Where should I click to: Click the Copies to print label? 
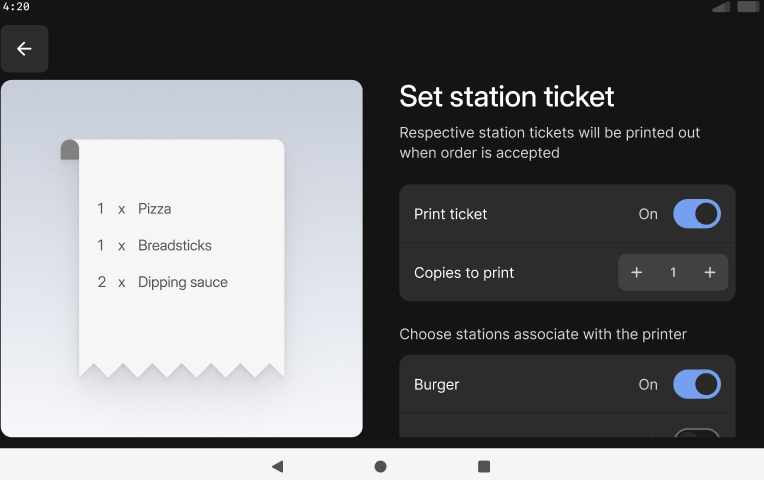[464, 272]
